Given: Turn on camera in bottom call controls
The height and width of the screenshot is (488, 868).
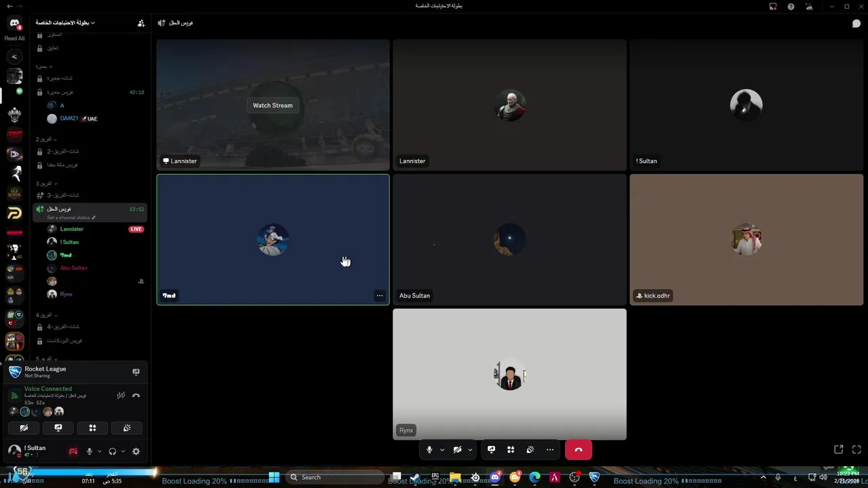Looking at the screenshot, I should (458, 449).
